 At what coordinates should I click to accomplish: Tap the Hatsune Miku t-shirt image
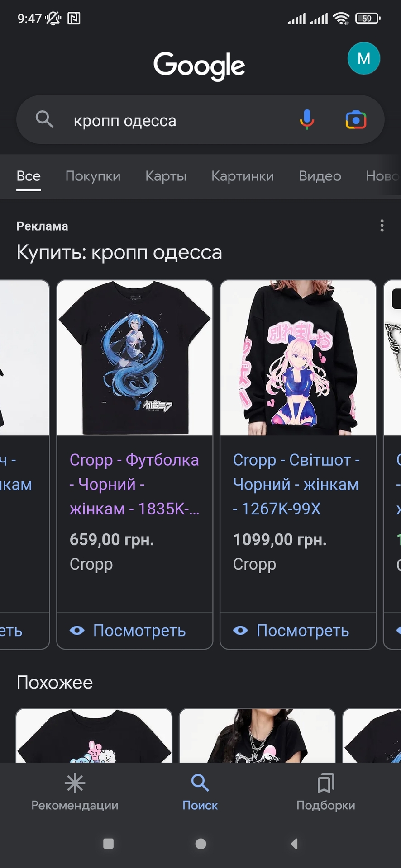tap(134, 358)
